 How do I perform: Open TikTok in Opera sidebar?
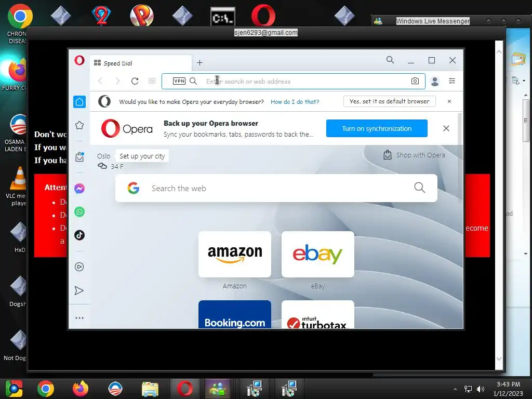click(x=79, y=235)
